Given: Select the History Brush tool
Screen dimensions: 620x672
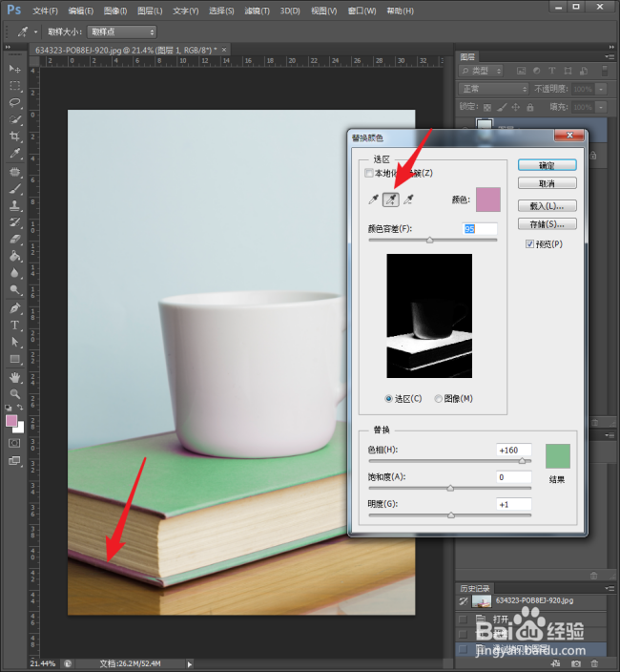Looking at the screenshot, I should [x=15, y=222].
